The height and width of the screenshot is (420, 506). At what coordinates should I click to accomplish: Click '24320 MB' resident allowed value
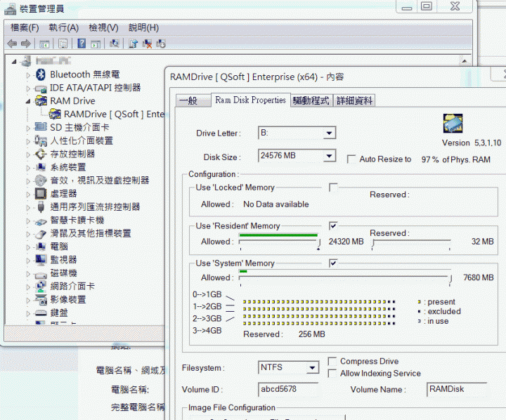pos(346,242)
